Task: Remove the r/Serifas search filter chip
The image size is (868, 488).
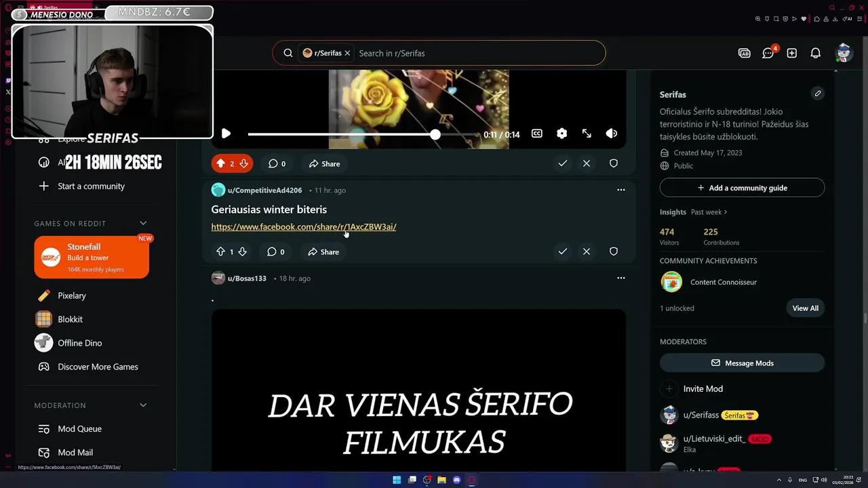Action: pos(347,53)
